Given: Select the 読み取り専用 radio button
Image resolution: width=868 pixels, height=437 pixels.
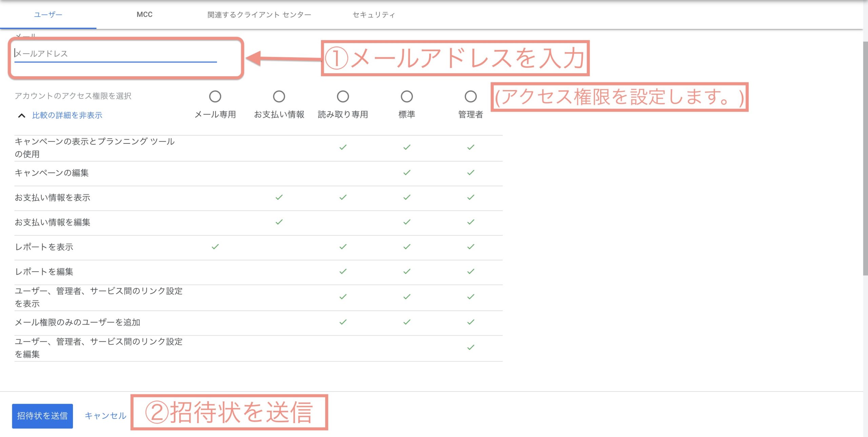Looking at the screenshot, I should tap(343, 97).
